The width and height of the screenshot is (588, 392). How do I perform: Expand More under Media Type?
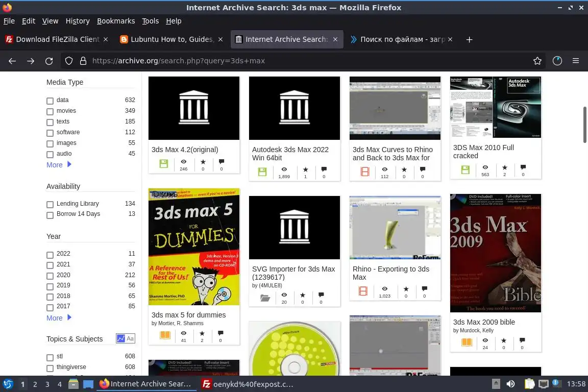(x=59, y=165)
